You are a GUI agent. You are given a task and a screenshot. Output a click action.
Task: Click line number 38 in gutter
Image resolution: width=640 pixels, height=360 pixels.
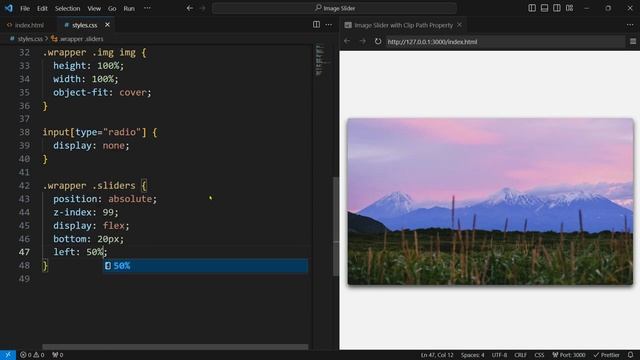click(24, 132)
